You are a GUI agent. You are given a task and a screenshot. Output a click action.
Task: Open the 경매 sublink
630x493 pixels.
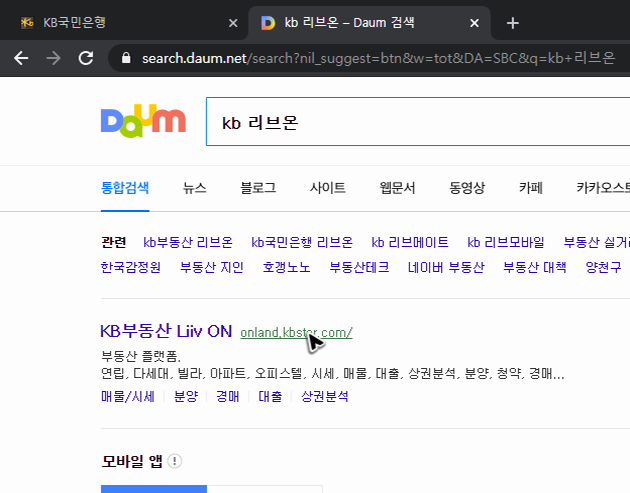(228, 397)
